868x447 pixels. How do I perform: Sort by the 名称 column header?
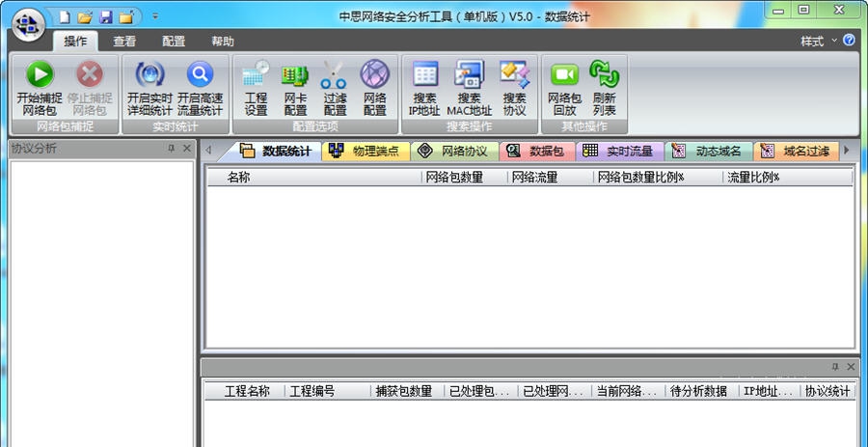[x=313, y=178]
